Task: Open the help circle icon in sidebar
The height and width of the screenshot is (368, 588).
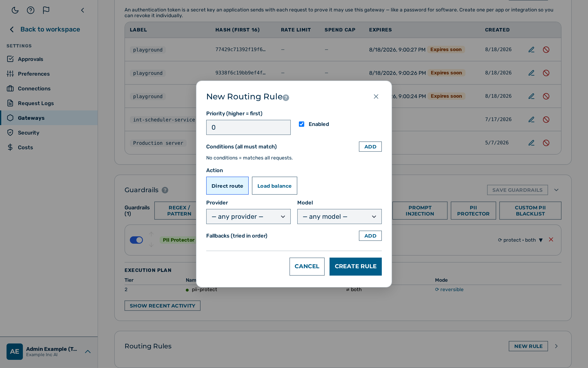Action: [x=31, y=10]
